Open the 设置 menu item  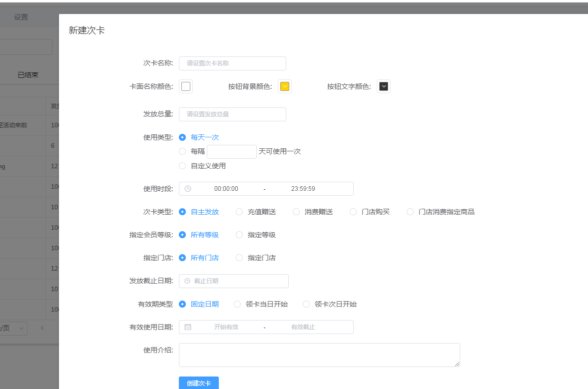tap(21, 17)
